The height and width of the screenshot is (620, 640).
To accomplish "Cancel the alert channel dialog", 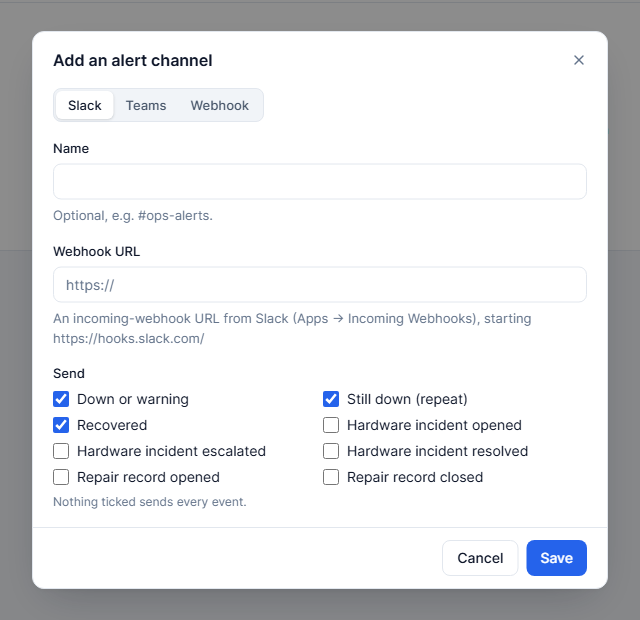I will coord(480,558).
